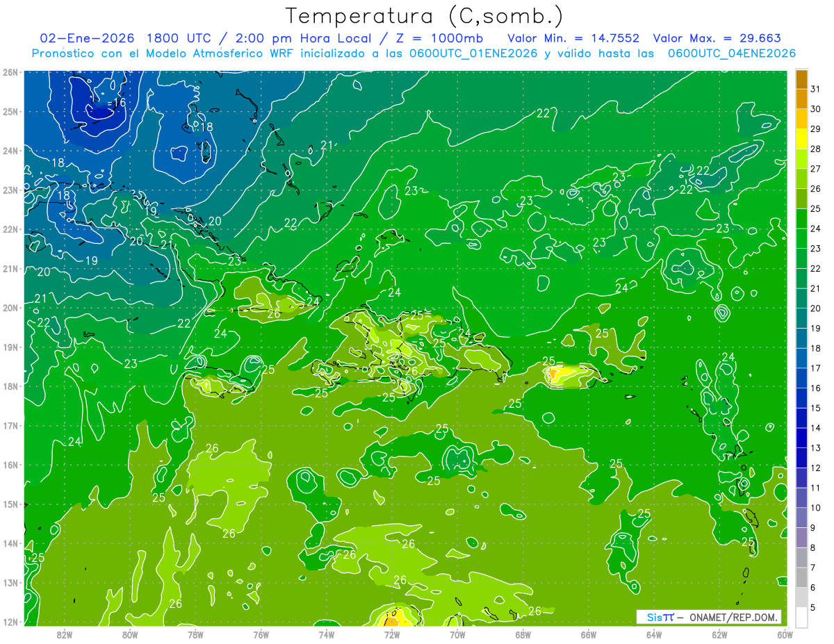Viewport: 834px width, 644px height.
Task: Click the "82W" longitude axis label
Action: click(x=65, y=634)
